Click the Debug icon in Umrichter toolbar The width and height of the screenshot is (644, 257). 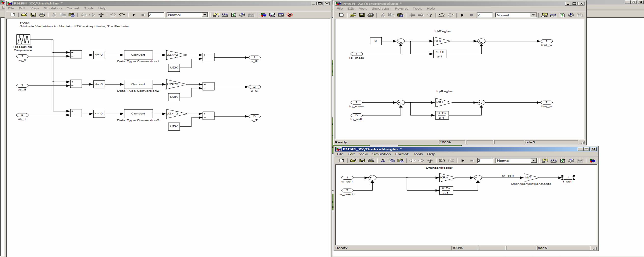click(x=290, y=15)
